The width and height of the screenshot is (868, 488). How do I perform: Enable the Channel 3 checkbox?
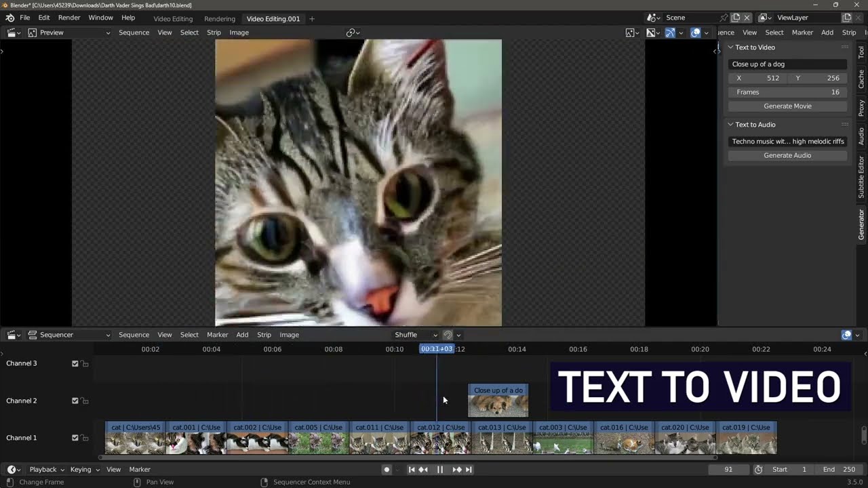coord(75,363)
